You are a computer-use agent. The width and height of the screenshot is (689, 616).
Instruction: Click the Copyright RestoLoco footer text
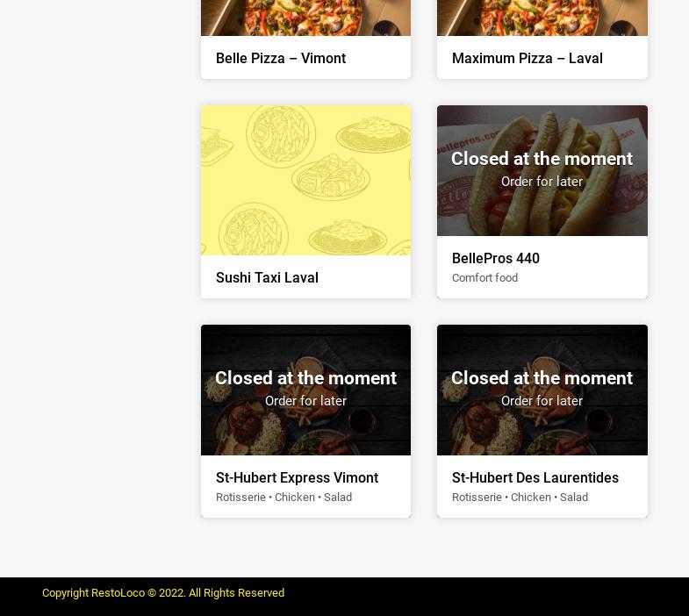click(163, 592)
